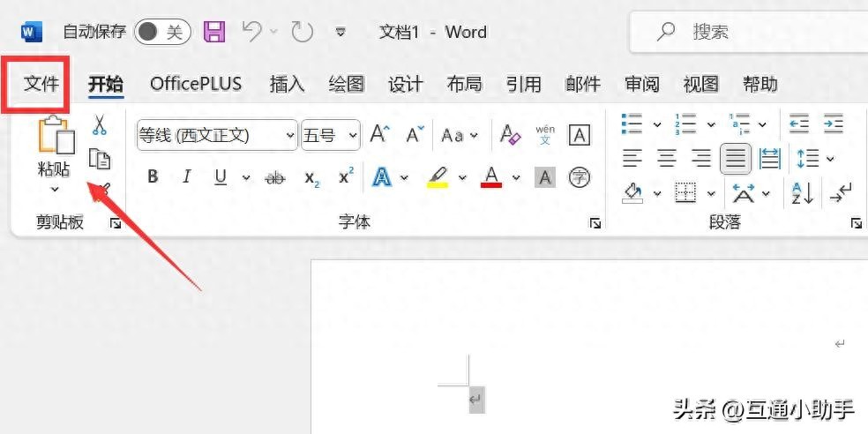This screenshot has height=434, width=868.
Task: Insert enclosed character circled 字 icon
Action: tap(580, 177)
